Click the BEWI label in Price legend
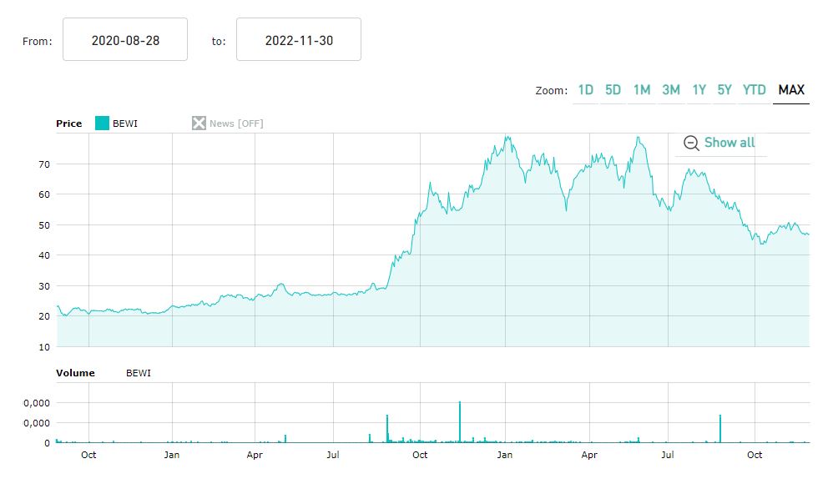The image size is (838, 504). (125, 123)
